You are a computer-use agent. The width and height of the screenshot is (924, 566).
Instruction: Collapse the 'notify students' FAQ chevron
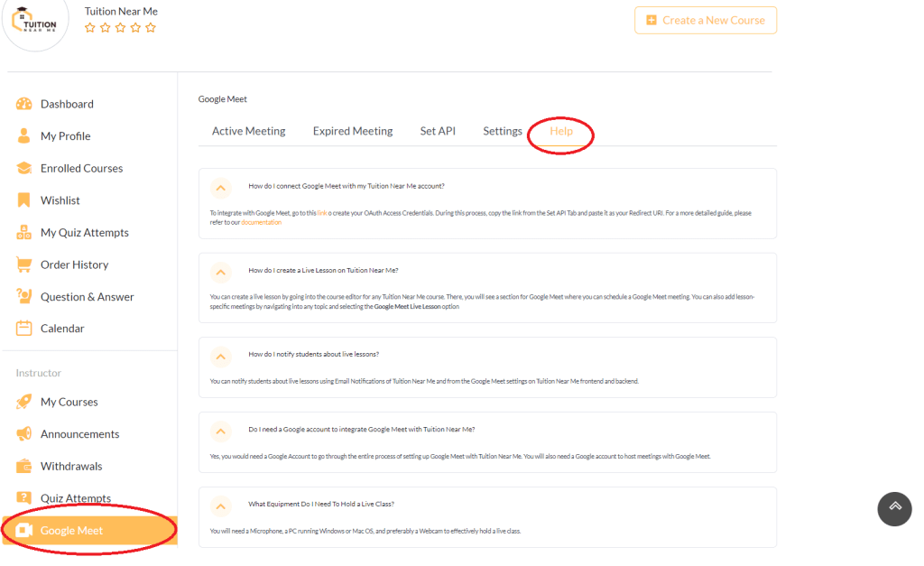point(220,355)
